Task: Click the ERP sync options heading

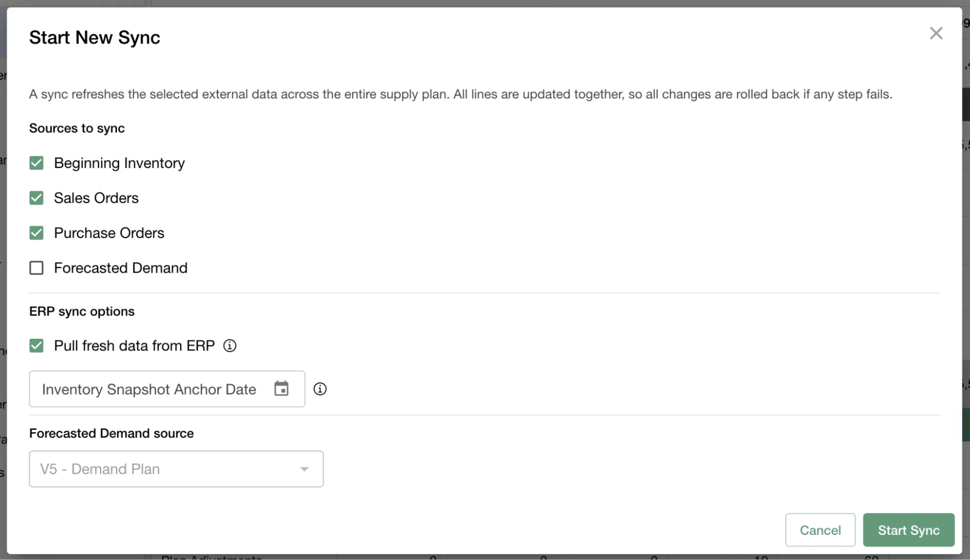Action: [x=82, y=311]
